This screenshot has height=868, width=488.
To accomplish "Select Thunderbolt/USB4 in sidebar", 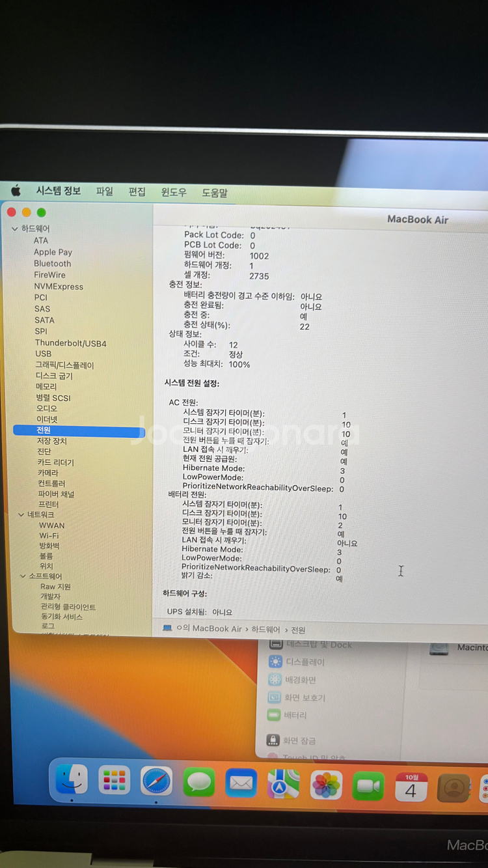I will click(70, 343).
